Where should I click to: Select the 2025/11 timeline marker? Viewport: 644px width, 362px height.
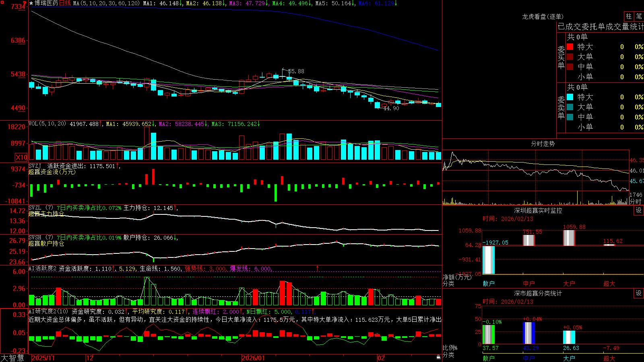(43, 358)
